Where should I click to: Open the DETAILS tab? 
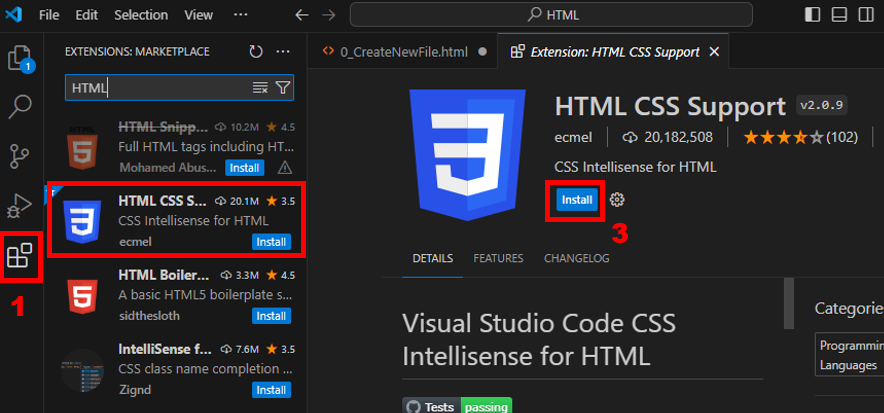pos(432,259)
